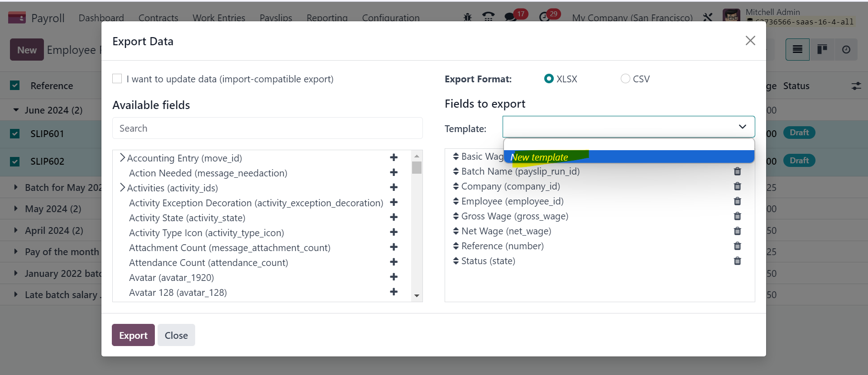Expand the January 2022 batch group

16,273
